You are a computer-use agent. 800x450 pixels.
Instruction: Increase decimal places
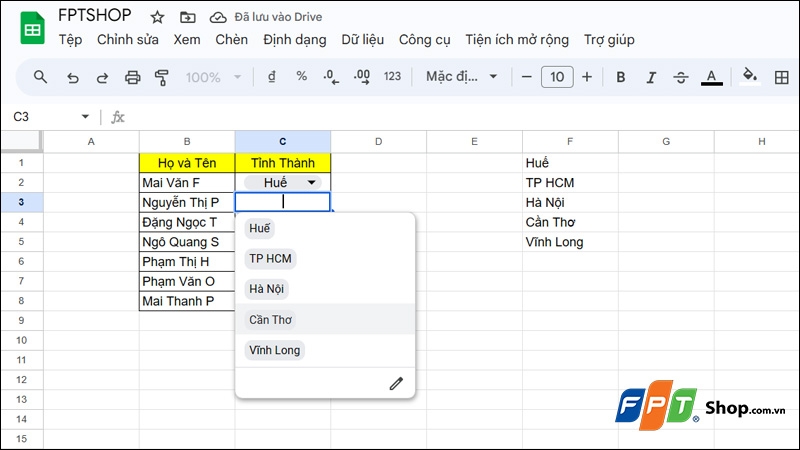coord(362,77)
